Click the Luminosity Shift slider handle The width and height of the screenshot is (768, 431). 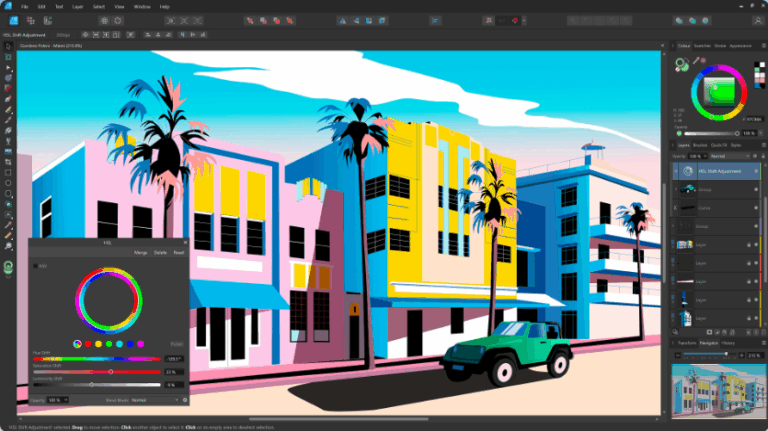92,384
